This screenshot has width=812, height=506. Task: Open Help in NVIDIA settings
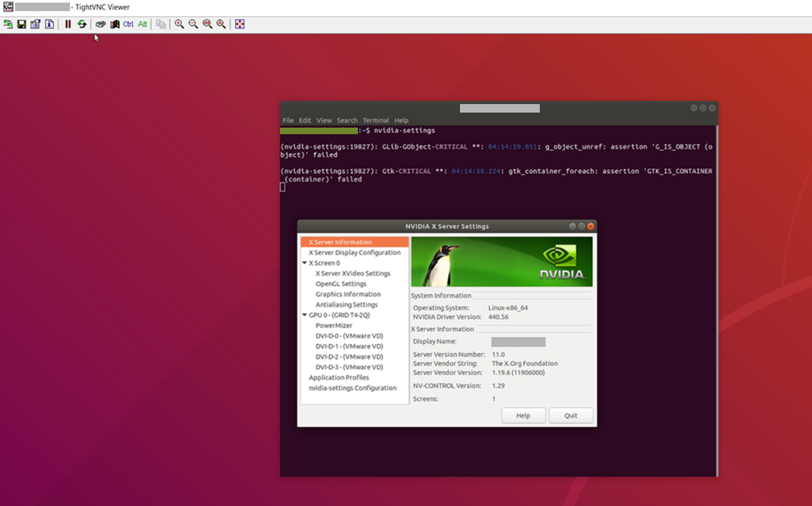click(x=523, y=415)
